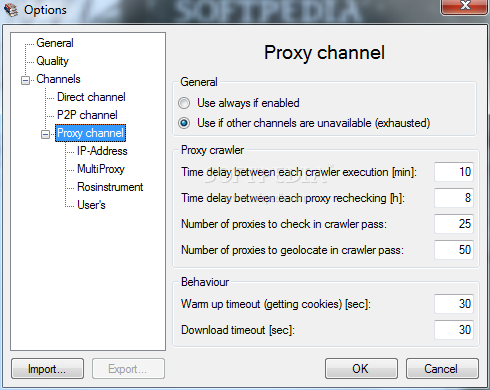Click the "Behaviour" group label
The image size is (490, 390).
click(x=205, y=282)
